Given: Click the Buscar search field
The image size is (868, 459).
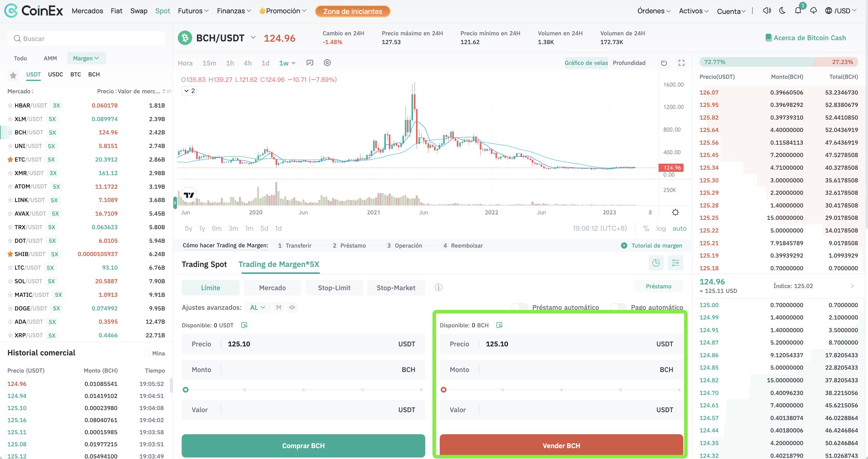Looking at the screenshot, I should [86, 38].
